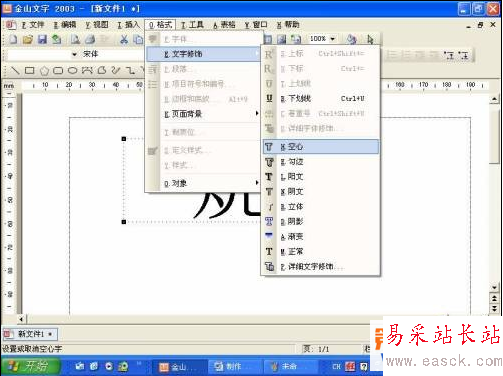Click the Open folder toolbar icon
This screenshot has height=376, width=503.
pyautogui.click(x=28, y=40)
